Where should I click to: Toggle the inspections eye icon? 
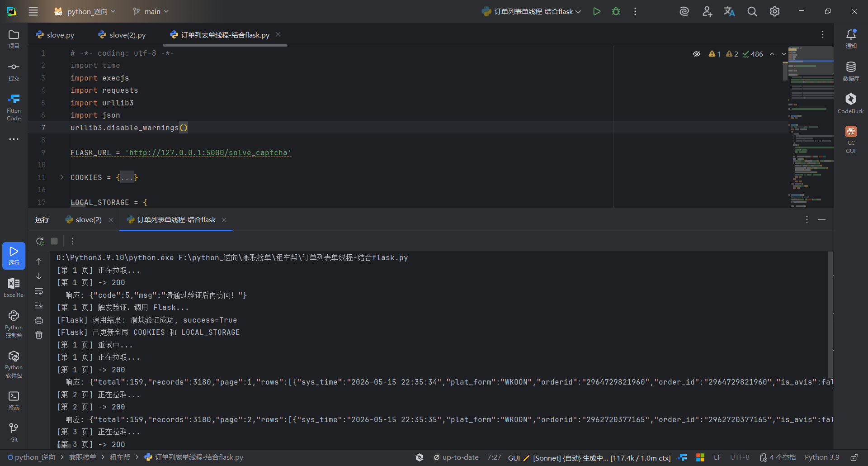[x=697, y=54]
